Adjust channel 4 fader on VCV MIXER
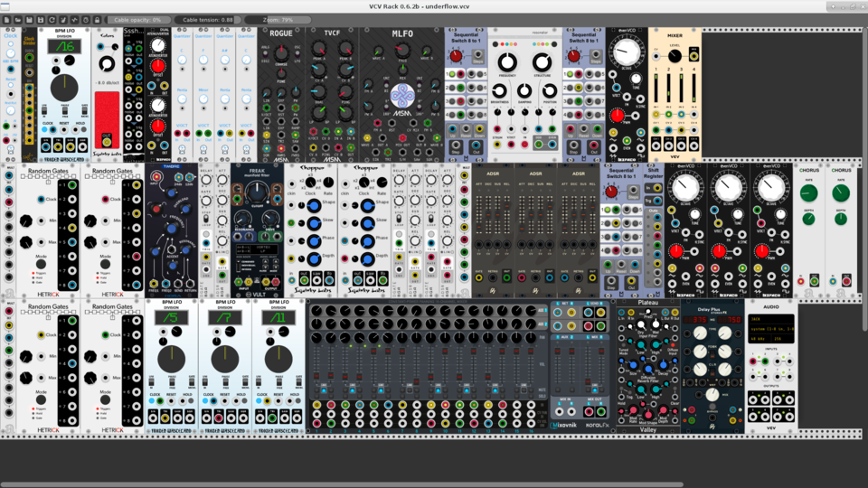 click(693, 88)
